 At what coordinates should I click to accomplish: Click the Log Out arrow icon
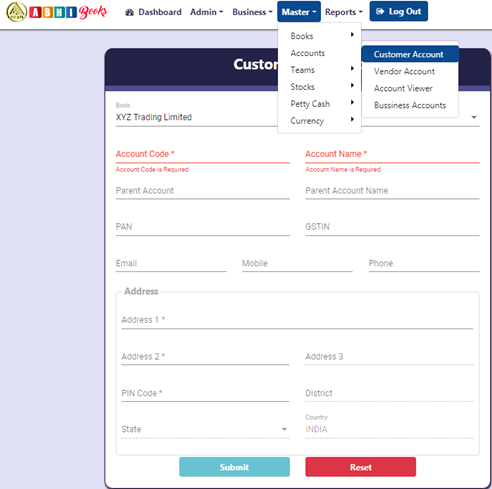tap(380, 11)
